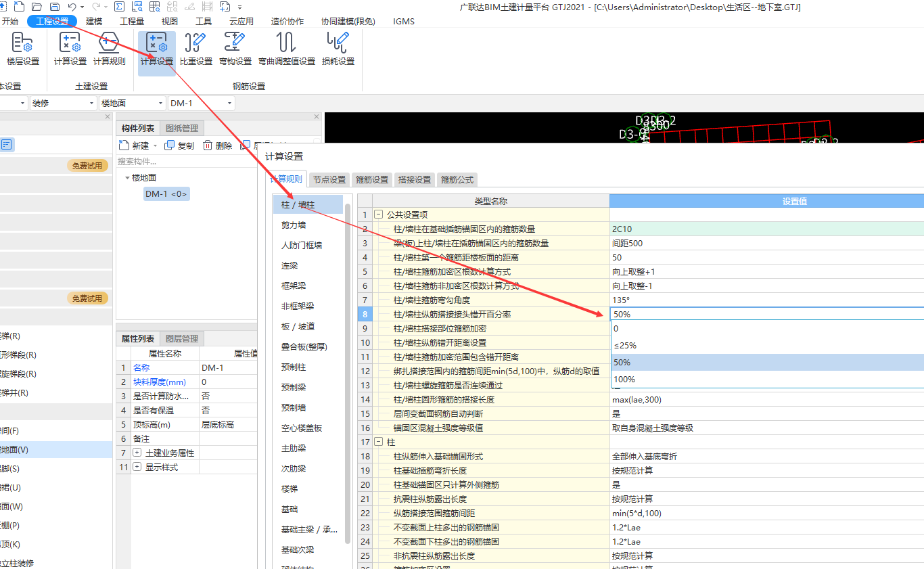This screenshot has height=569, width=924.
Task: Open 计算设置 in the 土建设置 group
Action: [70, 50]
